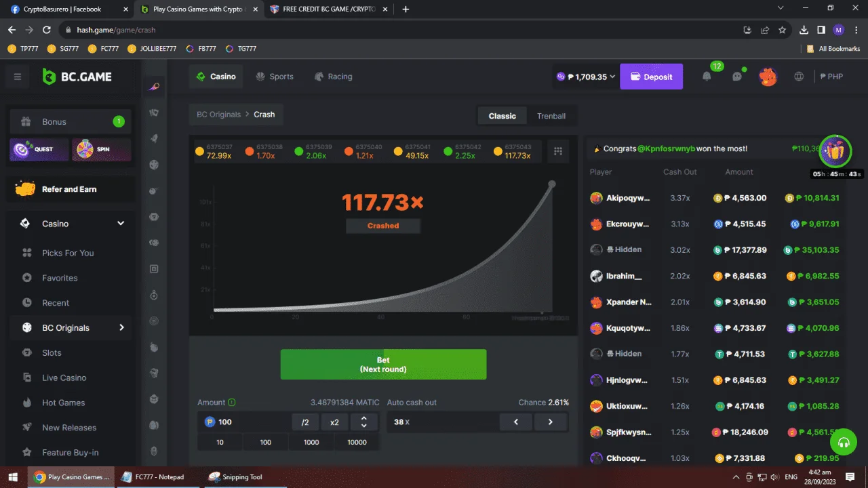This screenshot has height=488, width=868.
Task: Click the Amount info icon
Action: tap(232, 403)
